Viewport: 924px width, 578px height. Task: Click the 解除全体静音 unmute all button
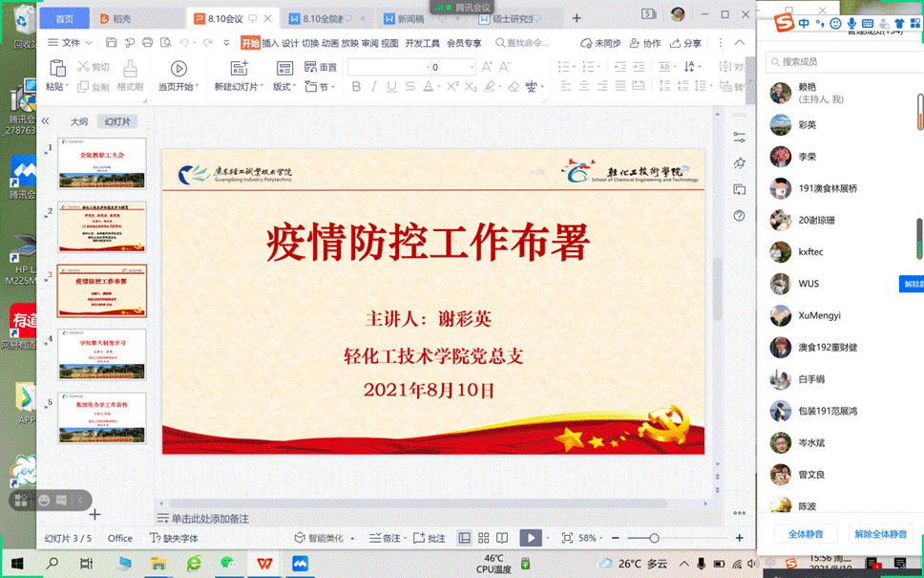[879, 534]
